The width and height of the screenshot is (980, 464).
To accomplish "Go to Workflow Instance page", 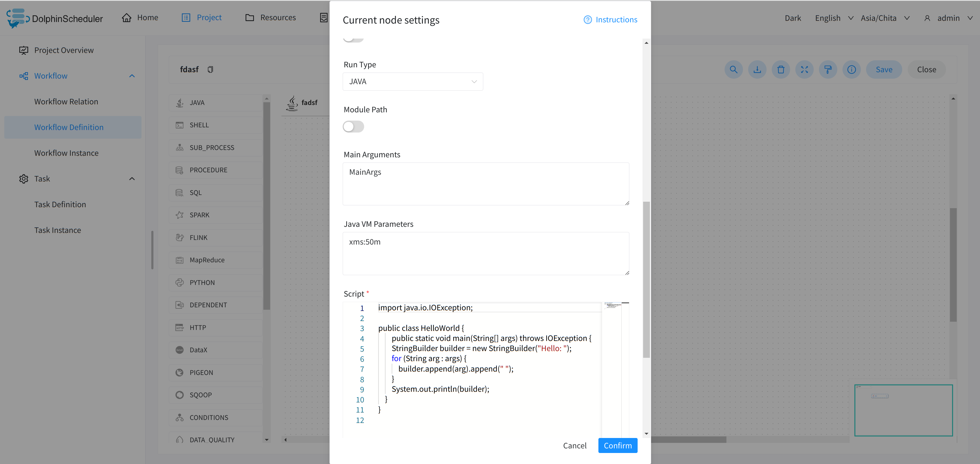I will point(66,153).
